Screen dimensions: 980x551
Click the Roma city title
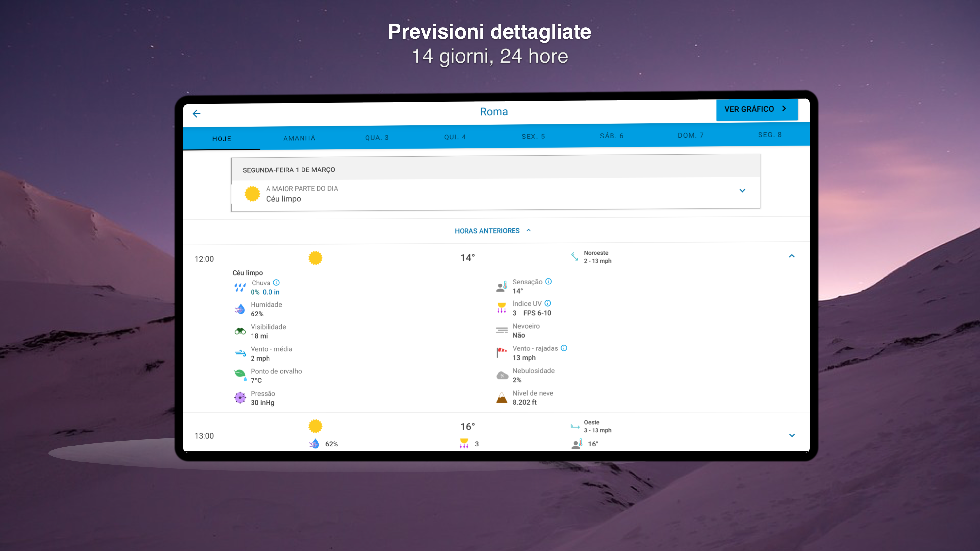(x=494, y=111)
